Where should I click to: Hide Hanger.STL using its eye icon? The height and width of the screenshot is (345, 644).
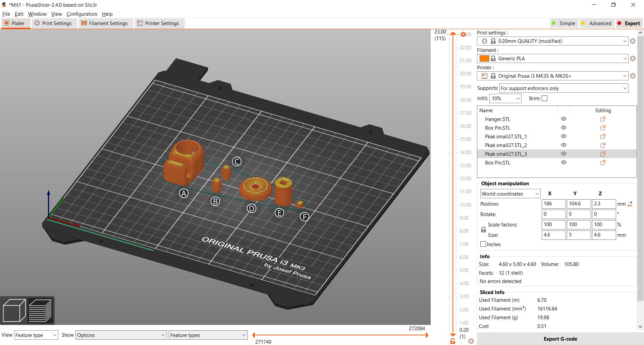563,119
